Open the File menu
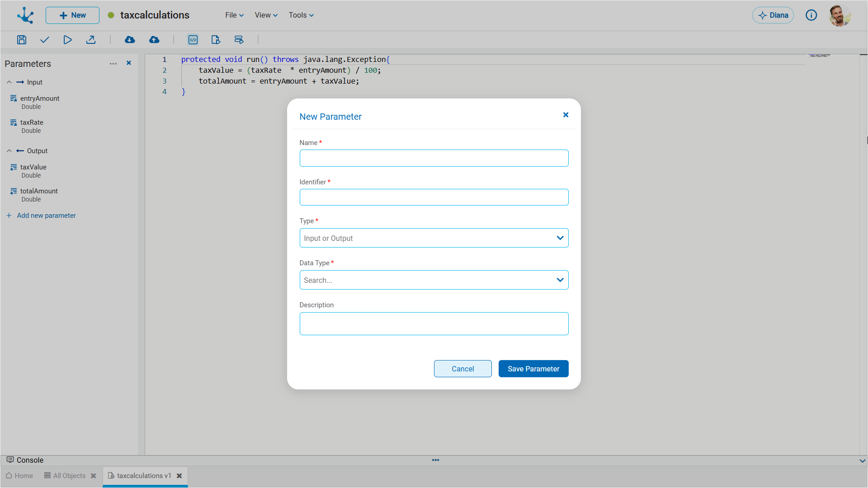The width and height of the screenshot is (868, 488). pos(234,15)
